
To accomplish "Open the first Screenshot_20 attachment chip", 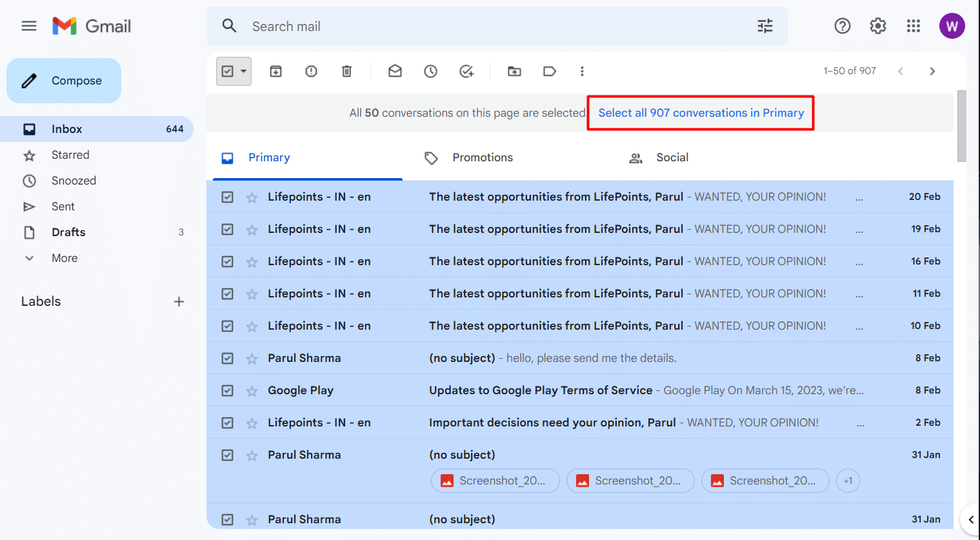I will click(495, 481).
